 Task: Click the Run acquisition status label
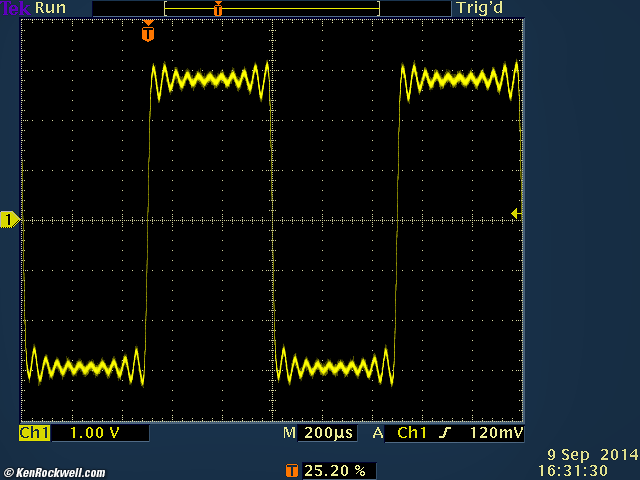(x=50, y=8)
